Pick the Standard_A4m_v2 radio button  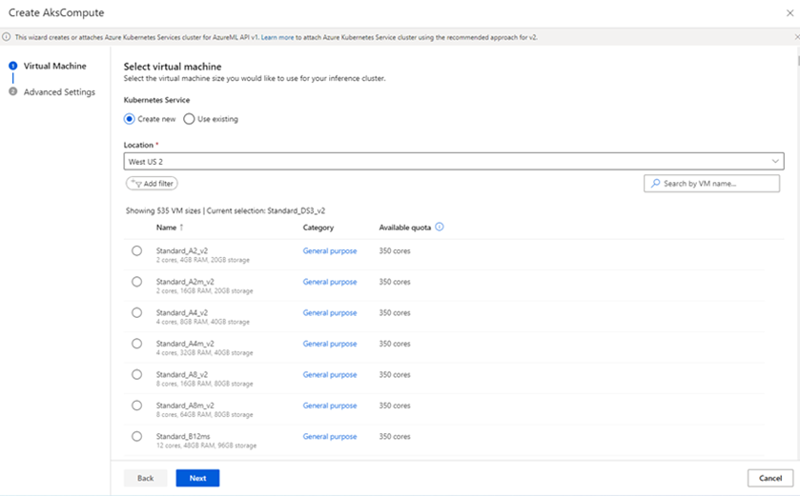(x=136, y=343)
